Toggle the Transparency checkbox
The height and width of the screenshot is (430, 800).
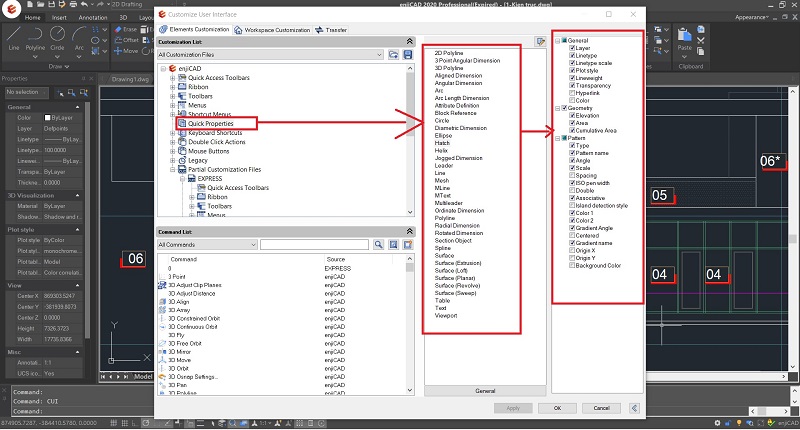(572, 86)
